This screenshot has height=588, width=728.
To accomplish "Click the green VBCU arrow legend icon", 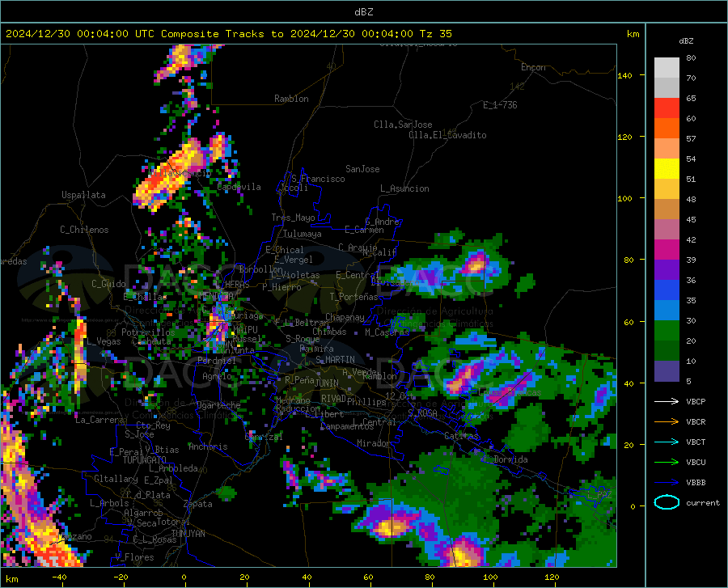I will coord(667,462).
